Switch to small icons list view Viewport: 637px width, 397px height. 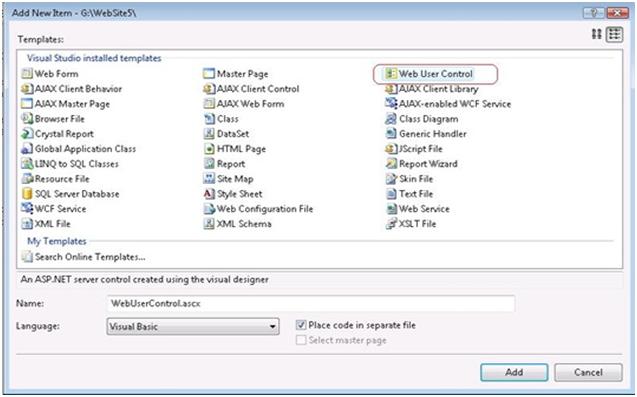coord(614,35)
